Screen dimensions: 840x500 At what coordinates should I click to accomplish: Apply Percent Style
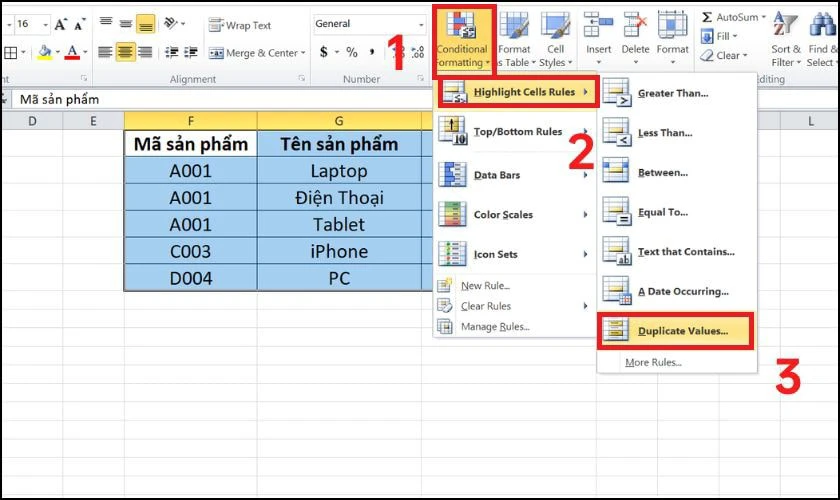point(351,52)
